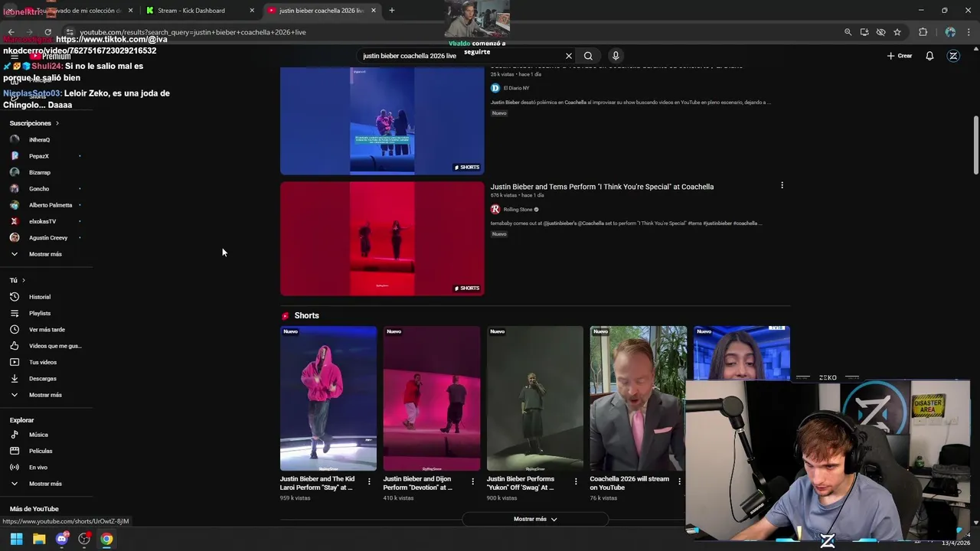Viewport: 980px width, 551px height.
Task: Close the Kick Dashboard tab
Action: [252, 11]
